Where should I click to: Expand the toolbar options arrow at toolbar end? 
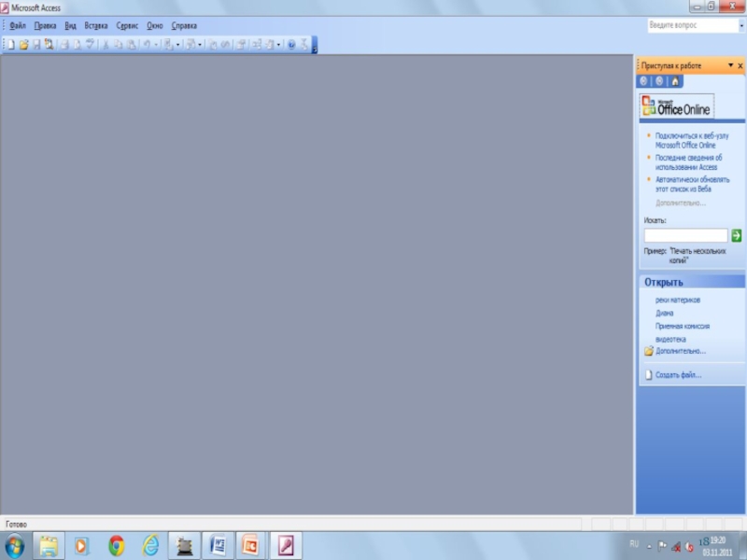[x=315, y=47]
